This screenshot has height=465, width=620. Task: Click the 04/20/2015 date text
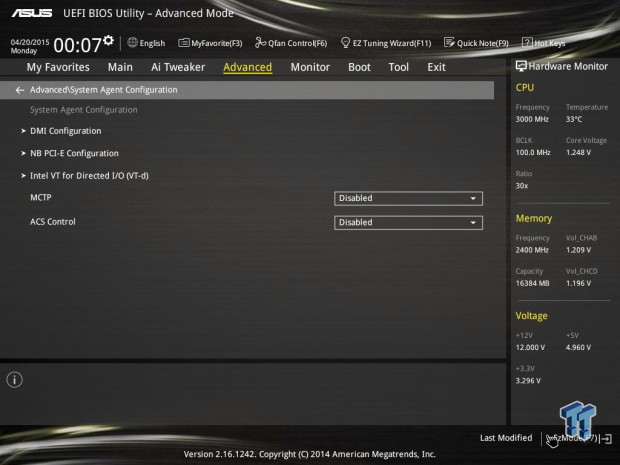click(30, 42)
